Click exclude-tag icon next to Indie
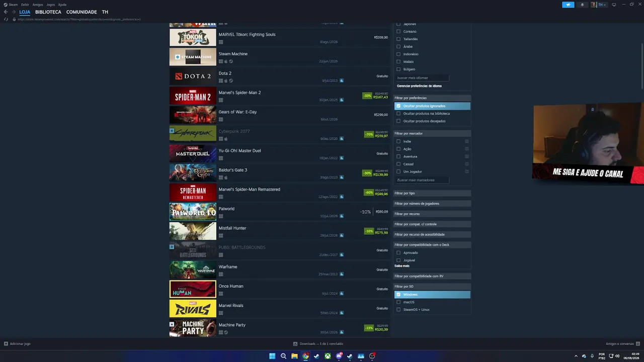This screenshot has height=362, width=644. coord(467,141)
